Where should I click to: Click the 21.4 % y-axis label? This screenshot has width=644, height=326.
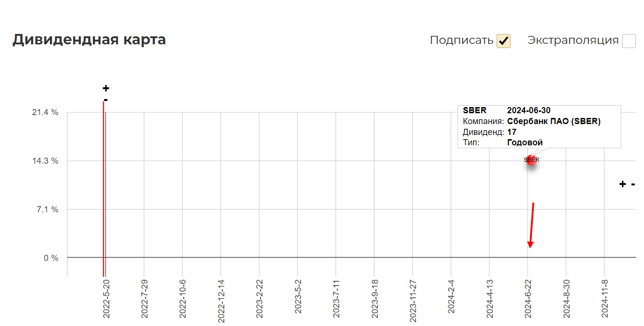(x=45, y=112)
